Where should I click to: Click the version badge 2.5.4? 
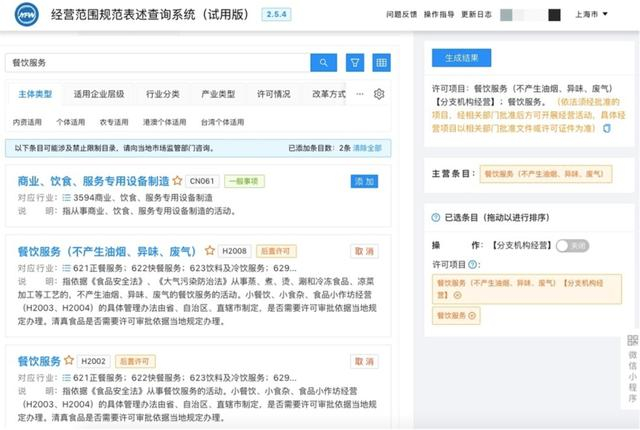click(x=276, y=14)
